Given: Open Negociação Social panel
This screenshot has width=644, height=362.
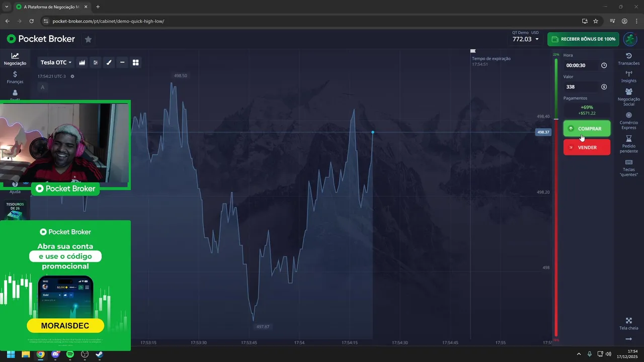Looking at the screenshot, I should pos(628,97).
